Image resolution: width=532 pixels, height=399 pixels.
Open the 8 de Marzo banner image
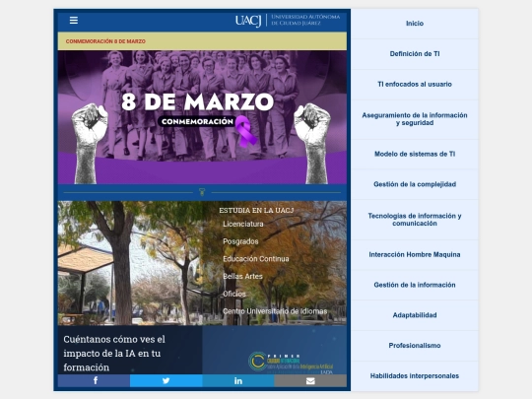(x=202, y=117)
